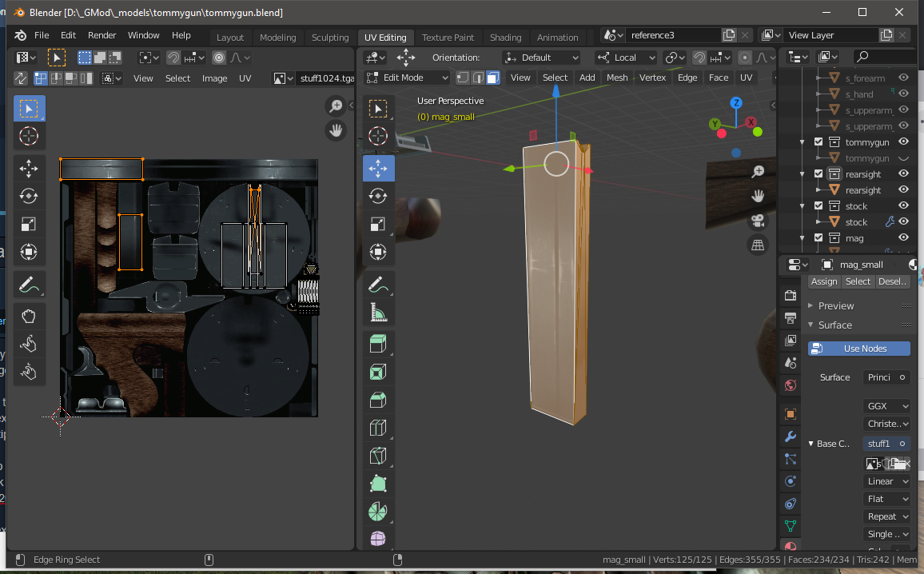Open the Render menu
This screenshot has width=924, height=574.
[102, 35]
